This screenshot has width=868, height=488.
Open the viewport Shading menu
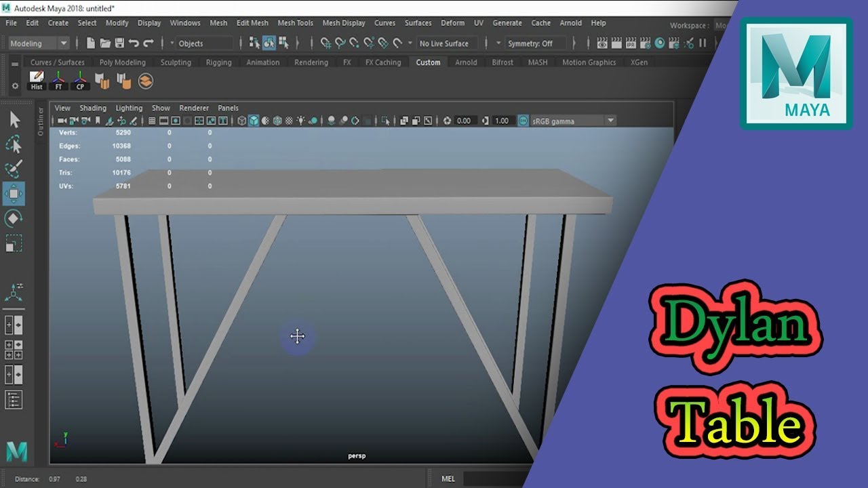coord(93,108)
